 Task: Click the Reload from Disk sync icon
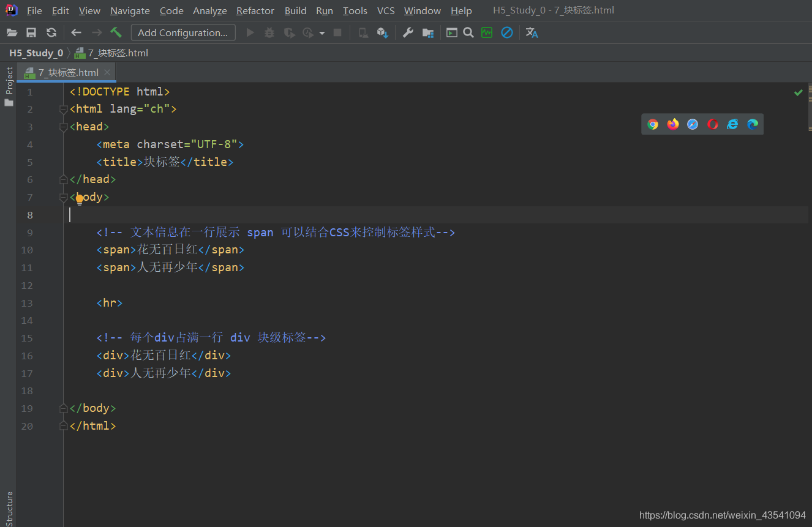click(x=51, y=32)
